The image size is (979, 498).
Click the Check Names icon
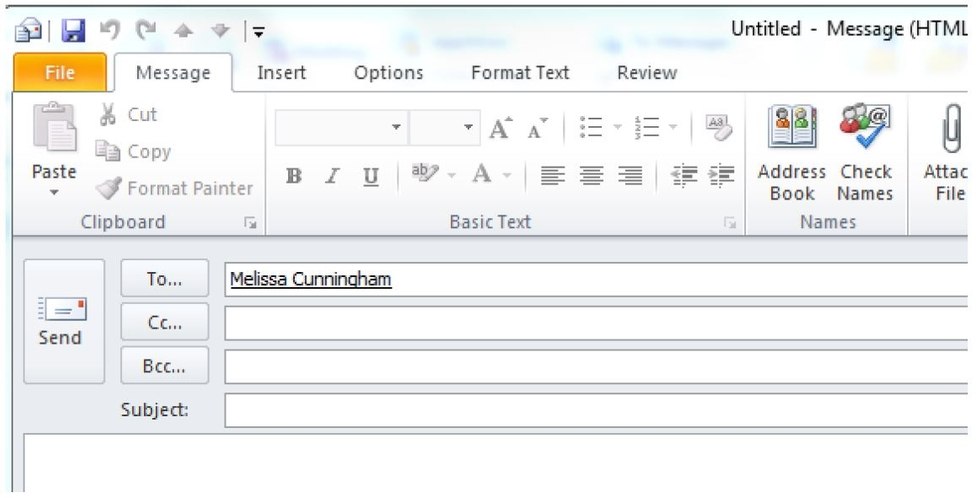[x=865, y=155]
